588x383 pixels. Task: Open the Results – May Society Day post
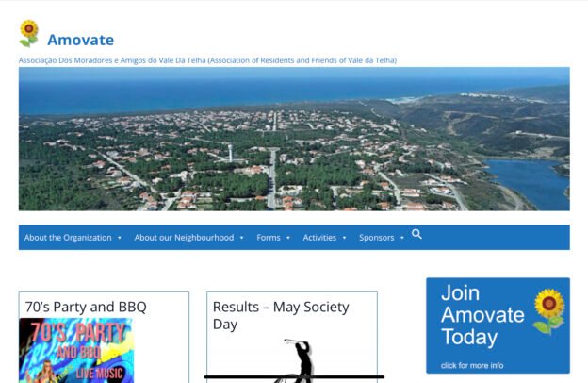[x=281, y=315]
